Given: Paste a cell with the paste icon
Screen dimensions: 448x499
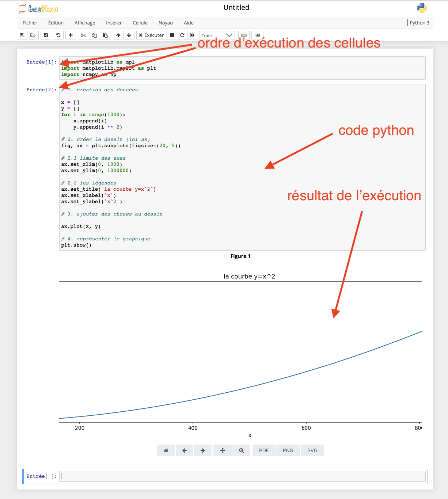Looking at the screenshot, I should point(105,35).
